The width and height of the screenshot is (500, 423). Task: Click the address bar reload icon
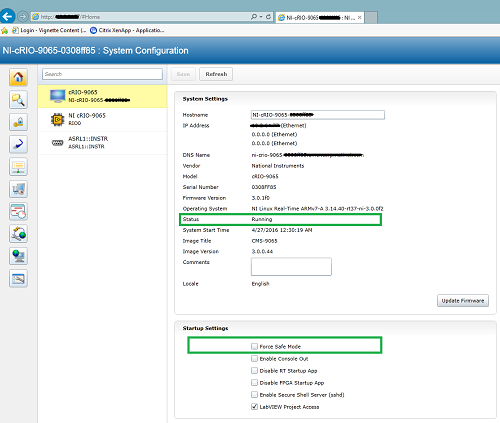(268, 16)
